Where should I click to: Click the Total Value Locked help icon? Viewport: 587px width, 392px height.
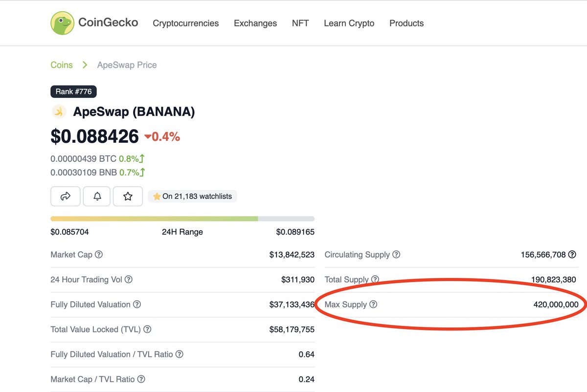147,329
